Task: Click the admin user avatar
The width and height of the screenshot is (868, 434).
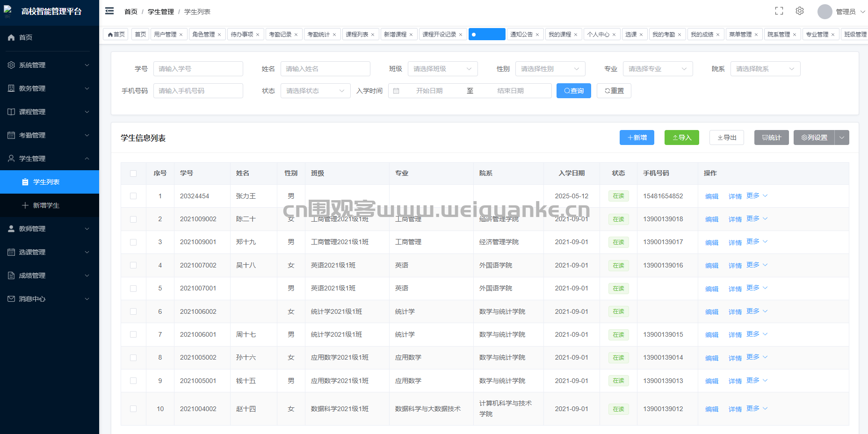Action: point(825,12)
